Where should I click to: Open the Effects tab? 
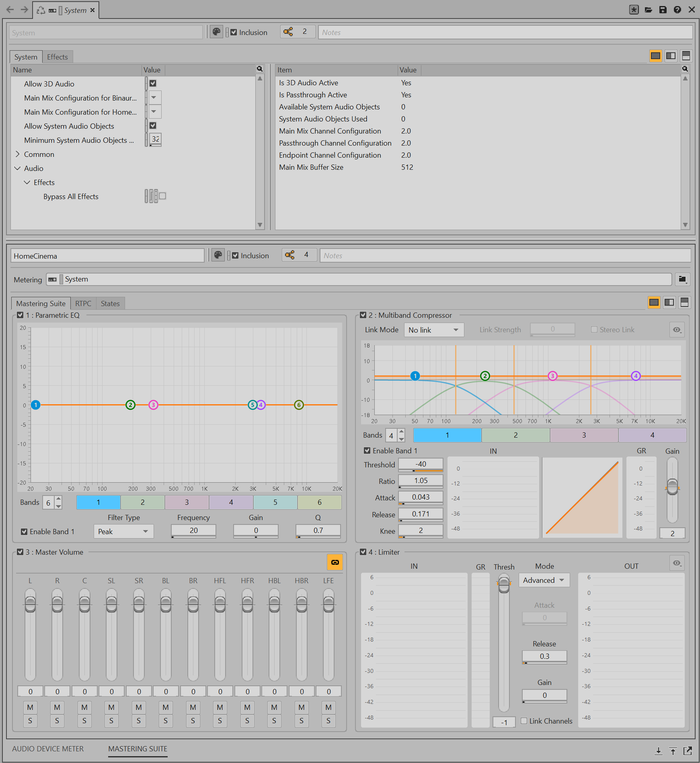click(57, 57)
